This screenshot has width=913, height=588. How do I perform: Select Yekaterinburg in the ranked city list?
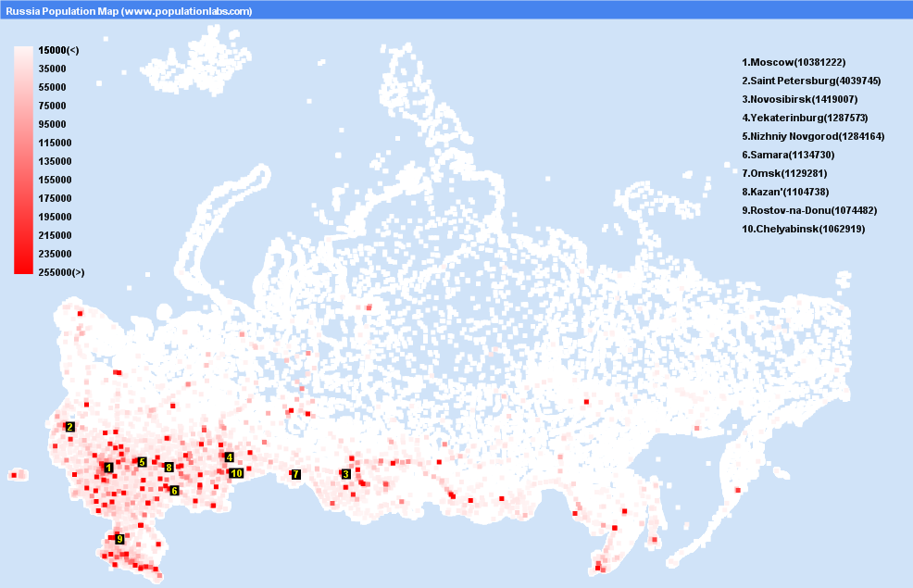click(805, 118)
